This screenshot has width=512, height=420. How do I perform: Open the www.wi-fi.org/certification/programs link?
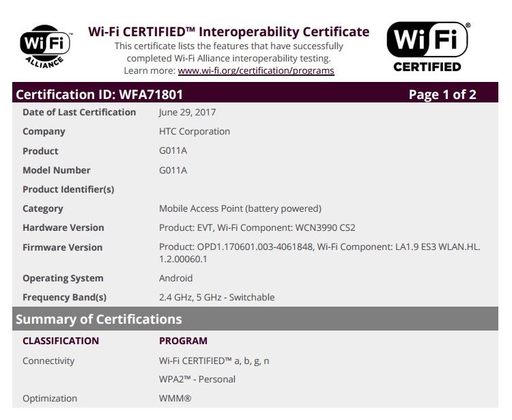[x=256, y=70]
